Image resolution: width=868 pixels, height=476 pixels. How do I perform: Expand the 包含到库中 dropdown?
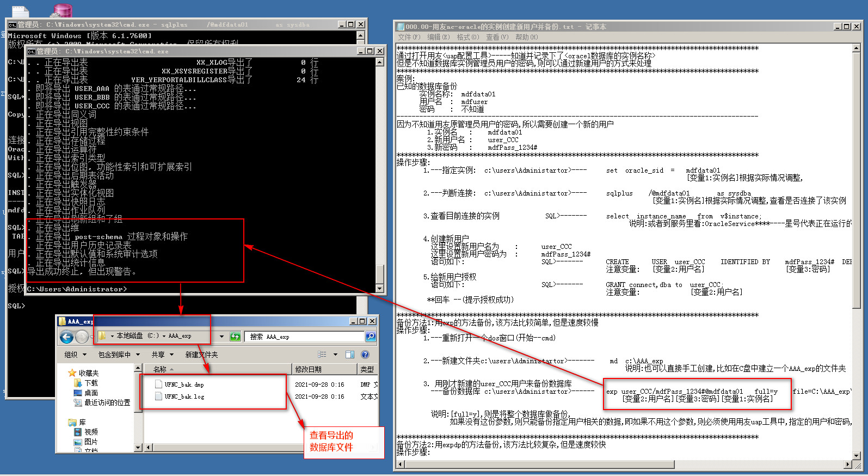118,355
